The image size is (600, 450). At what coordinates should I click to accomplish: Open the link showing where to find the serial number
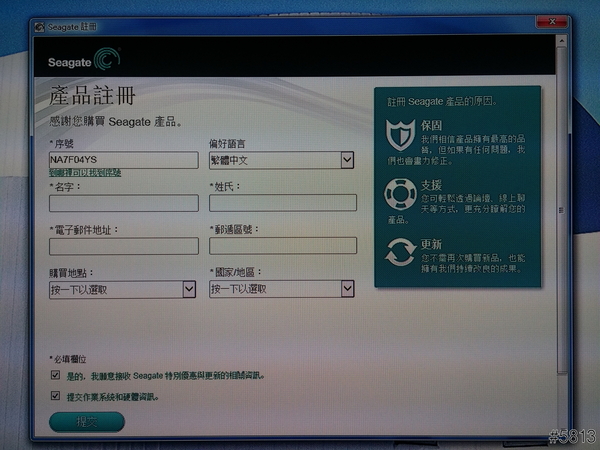(85, 173)
